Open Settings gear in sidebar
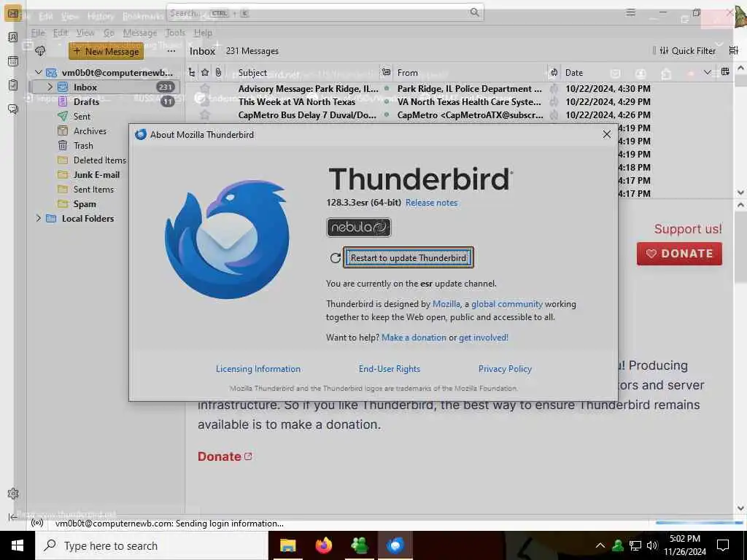Screen dimensions: 747x560 point(13,494)
